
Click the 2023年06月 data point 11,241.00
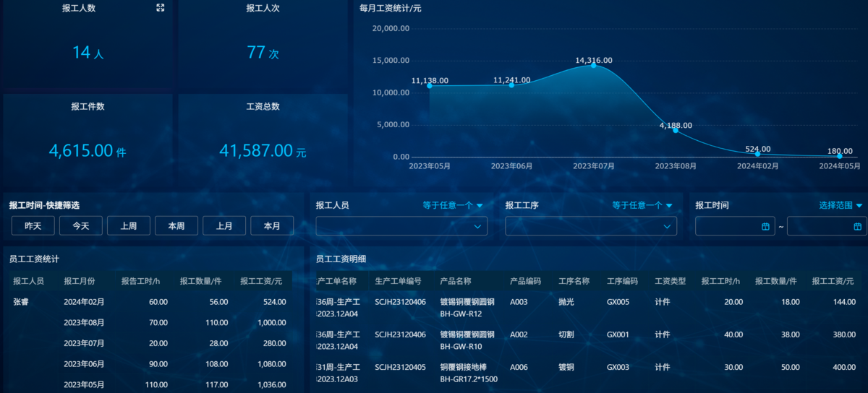pos(511,85)
